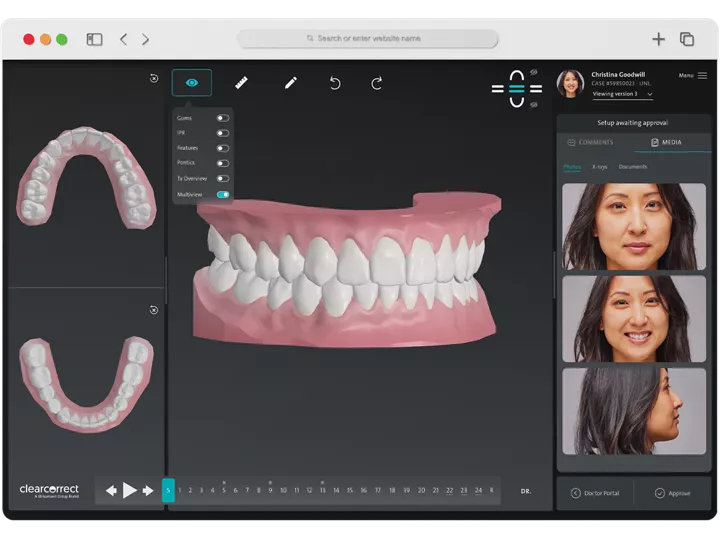The image size is (720, 540).
Task: Select the pencil edit tool
Action: coord(291,83)
